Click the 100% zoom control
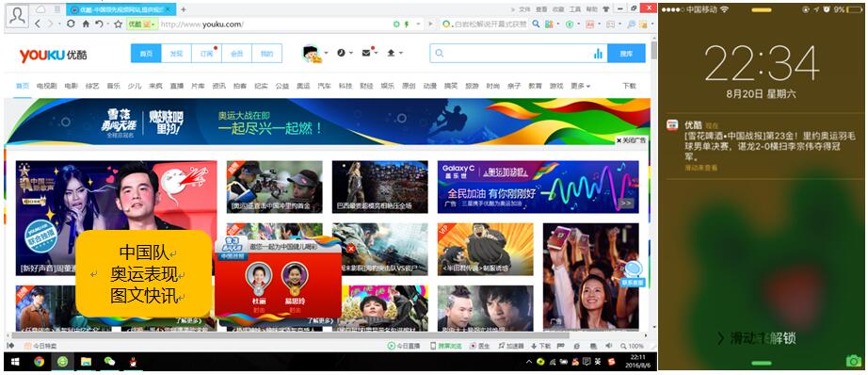The image size is (868, 375). [633, 346]
